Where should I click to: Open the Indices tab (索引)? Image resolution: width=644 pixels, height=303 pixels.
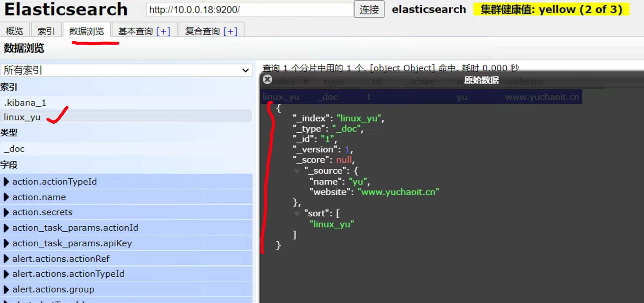click(46, 31)
